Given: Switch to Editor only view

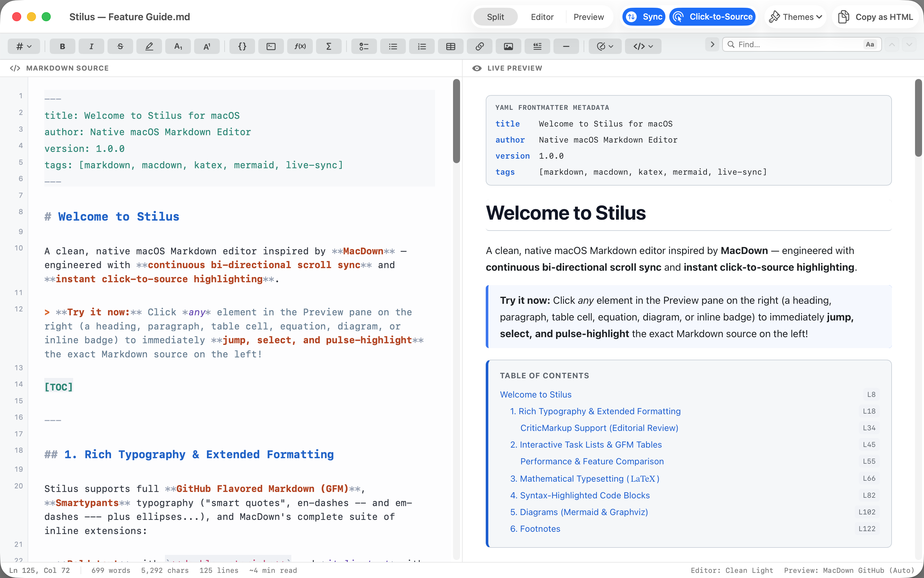Looking at the screenshot, I should (542, 17).
